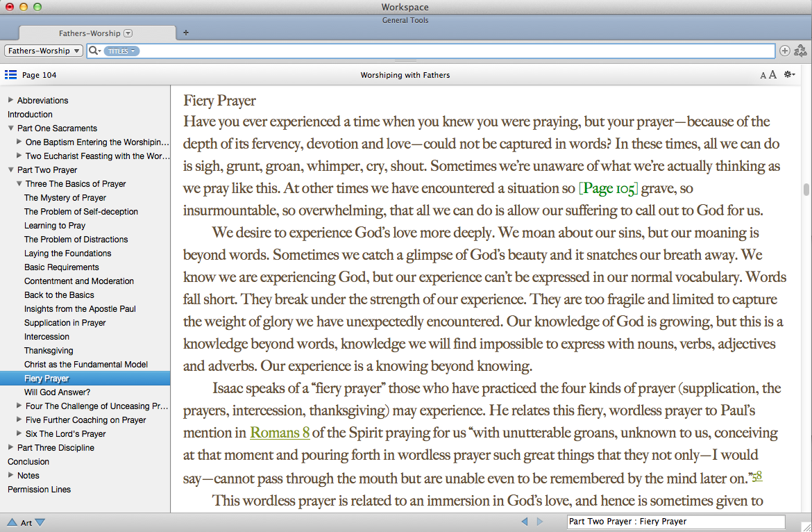The image size is (812, 532).
Task: Open the TITLES search field dropdown
Action: pos(121,51)
